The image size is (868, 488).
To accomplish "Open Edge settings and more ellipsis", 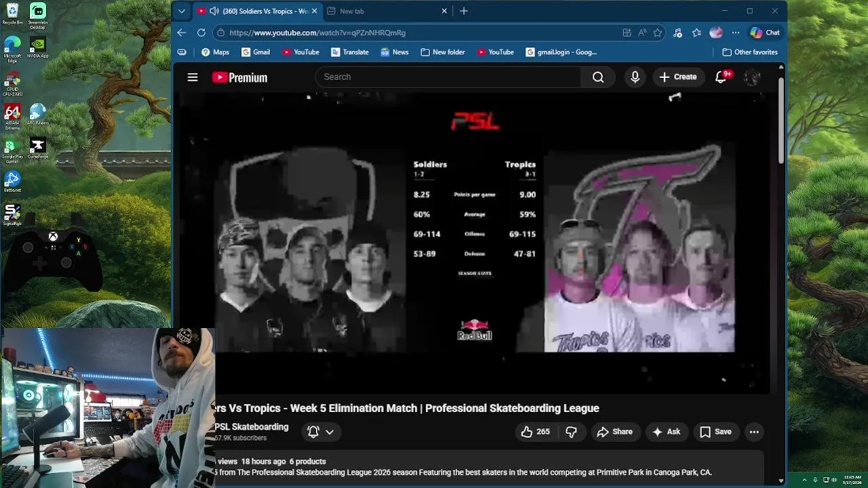I will pyautogui.click(x=735, y=33).
